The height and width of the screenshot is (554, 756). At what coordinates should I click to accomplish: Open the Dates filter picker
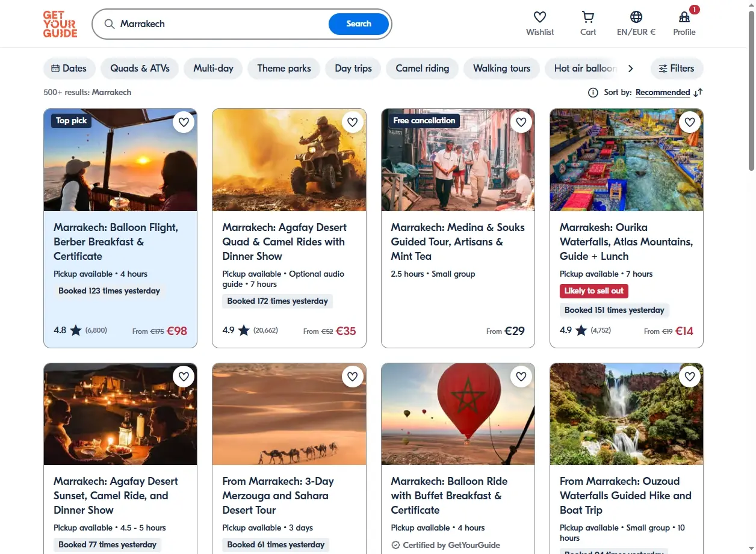(69, 68)
